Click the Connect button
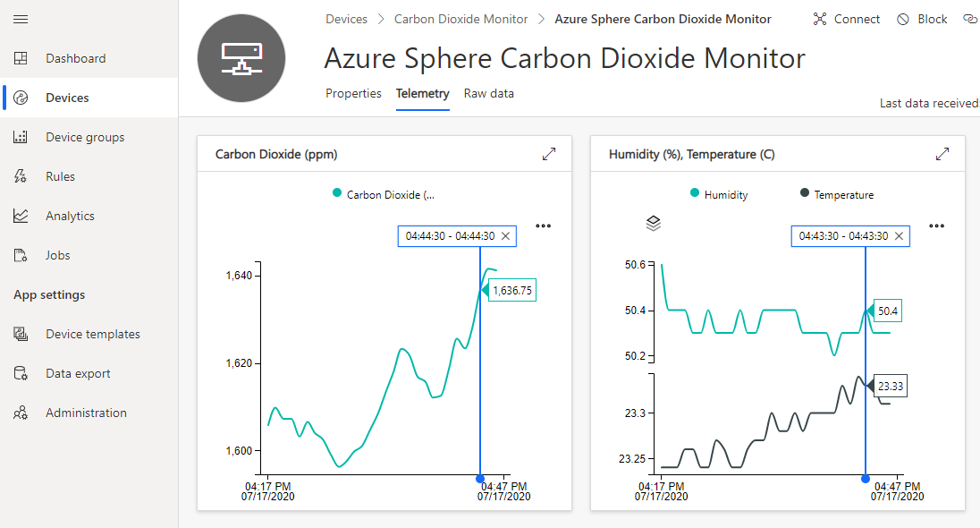The image size is (980, 528). point(846,20)
